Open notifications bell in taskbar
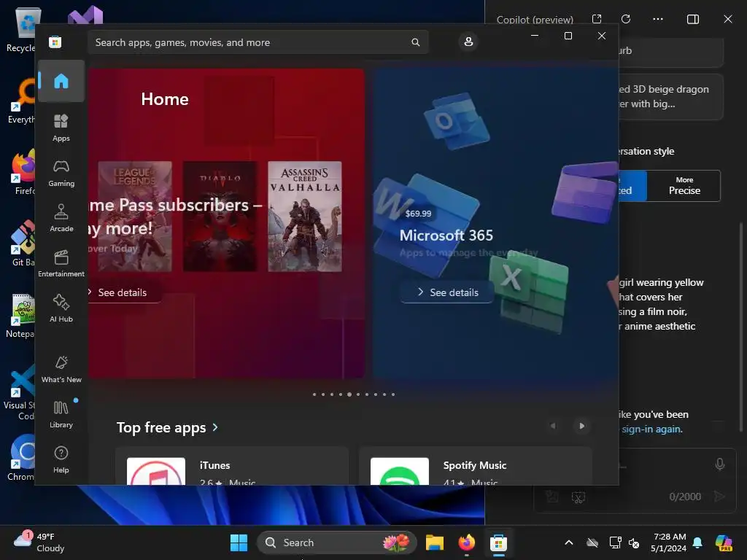747x560 pixels. pyautogui.click(x=697, y=542)
